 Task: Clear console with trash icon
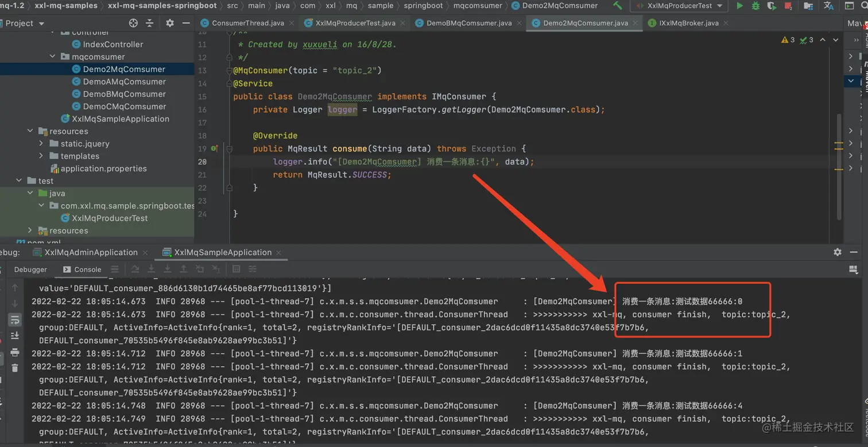tap(15, 368)
